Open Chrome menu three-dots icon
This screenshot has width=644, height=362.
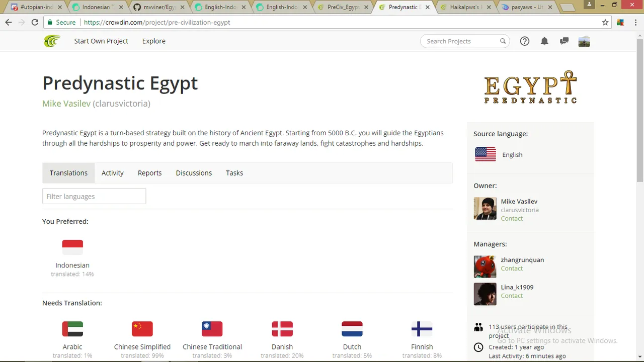(635, 22)
